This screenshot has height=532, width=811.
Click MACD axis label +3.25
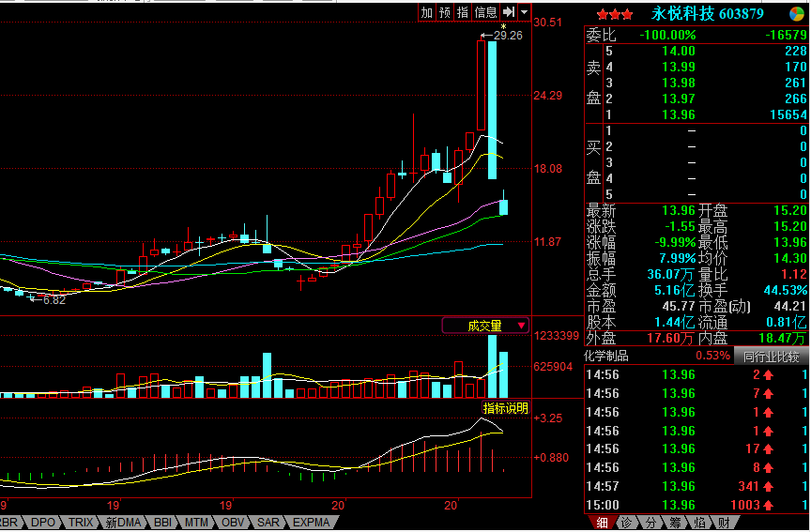click(548, 418)
